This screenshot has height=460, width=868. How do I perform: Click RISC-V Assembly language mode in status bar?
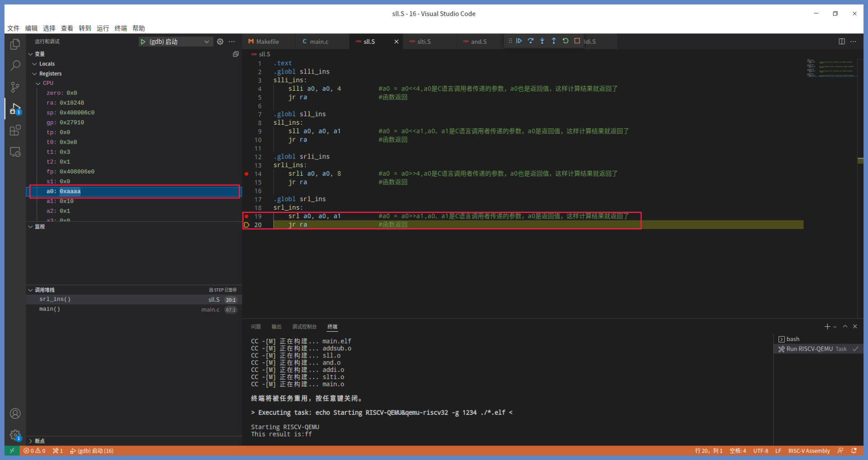tap(809, 451)
